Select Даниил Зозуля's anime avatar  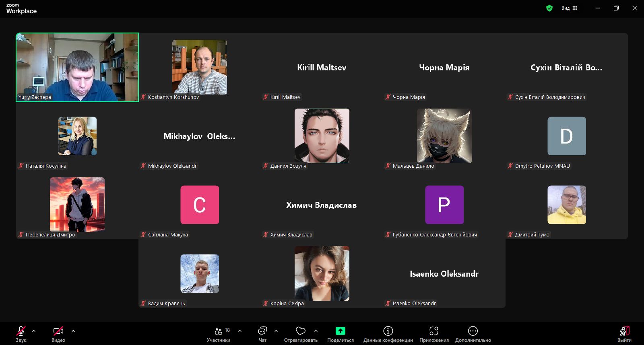(322, 136)
